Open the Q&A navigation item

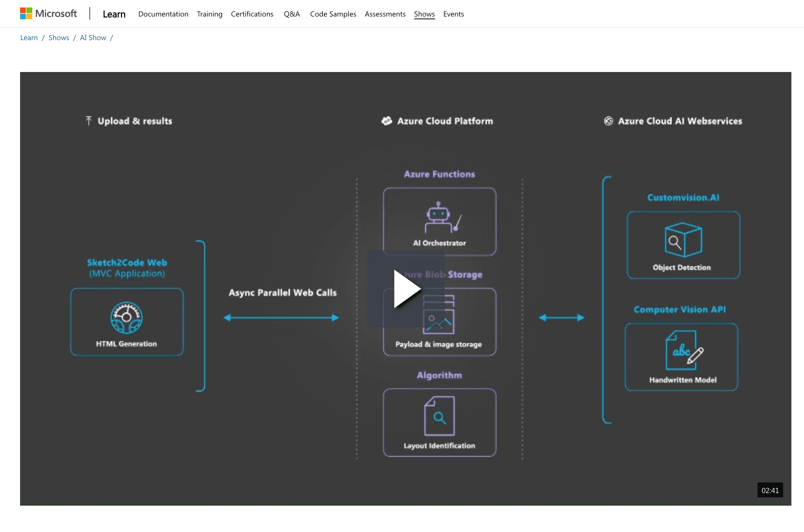click(292, 14)
